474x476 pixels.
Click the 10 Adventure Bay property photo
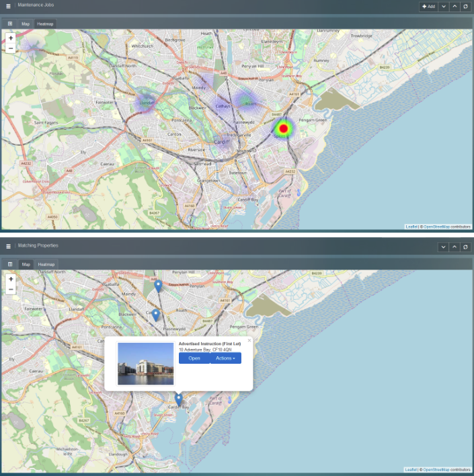click(x=145, y=364)
